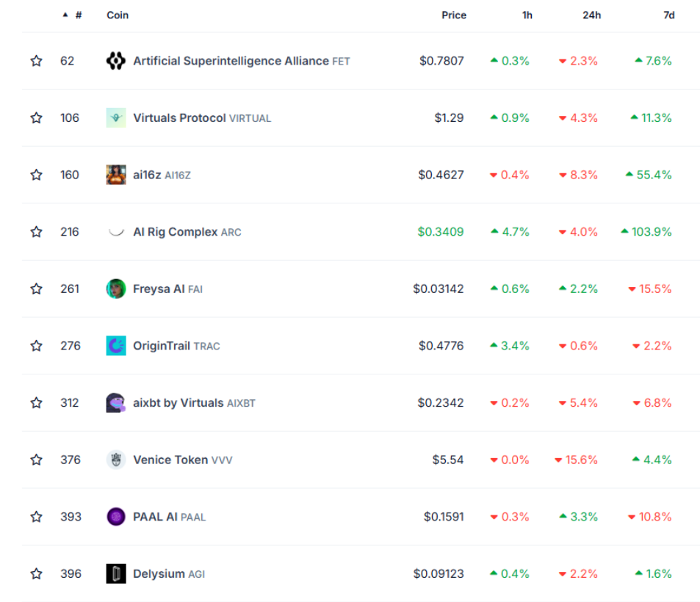Click the Freysa AI avatar icon
Screen dimensions: 700x602
pyautogui.click(x=115, y=289)
